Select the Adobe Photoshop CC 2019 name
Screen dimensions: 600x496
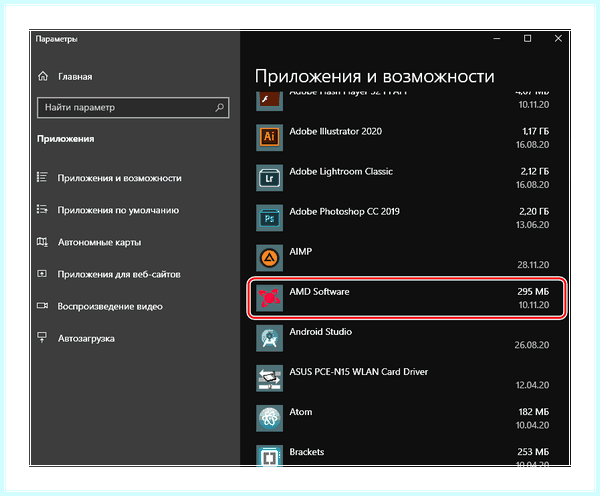click(344, 211)
